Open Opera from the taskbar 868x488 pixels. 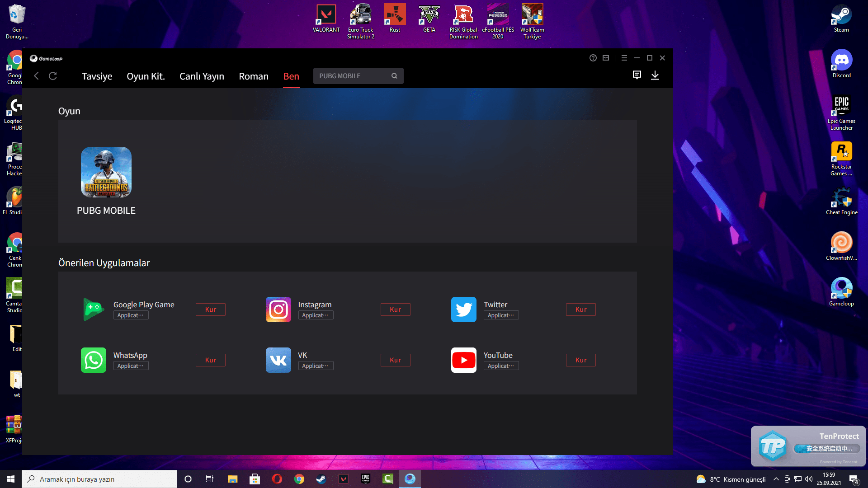click(x=277, y=479)
